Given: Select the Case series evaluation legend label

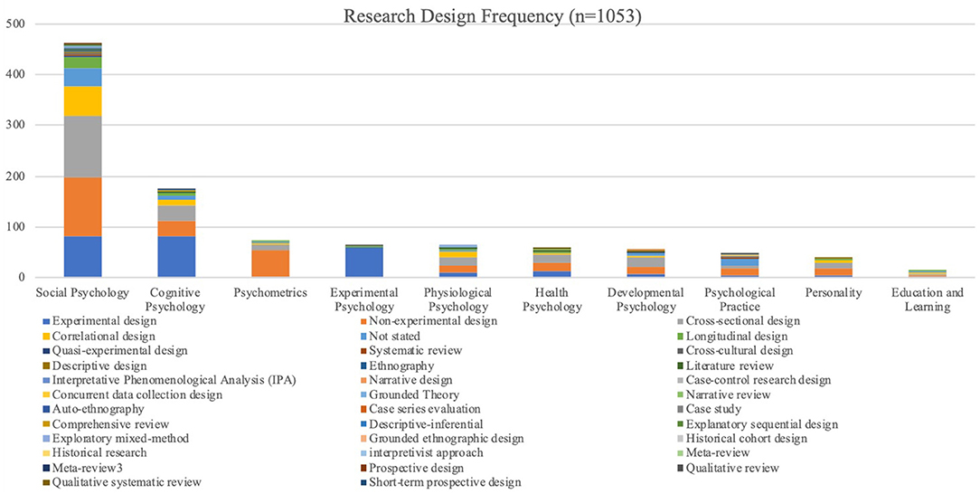Looking at the screenshot, I should 424,410.
